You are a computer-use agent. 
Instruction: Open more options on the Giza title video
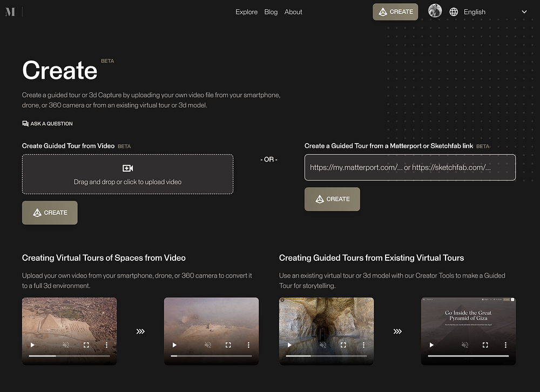505,345
